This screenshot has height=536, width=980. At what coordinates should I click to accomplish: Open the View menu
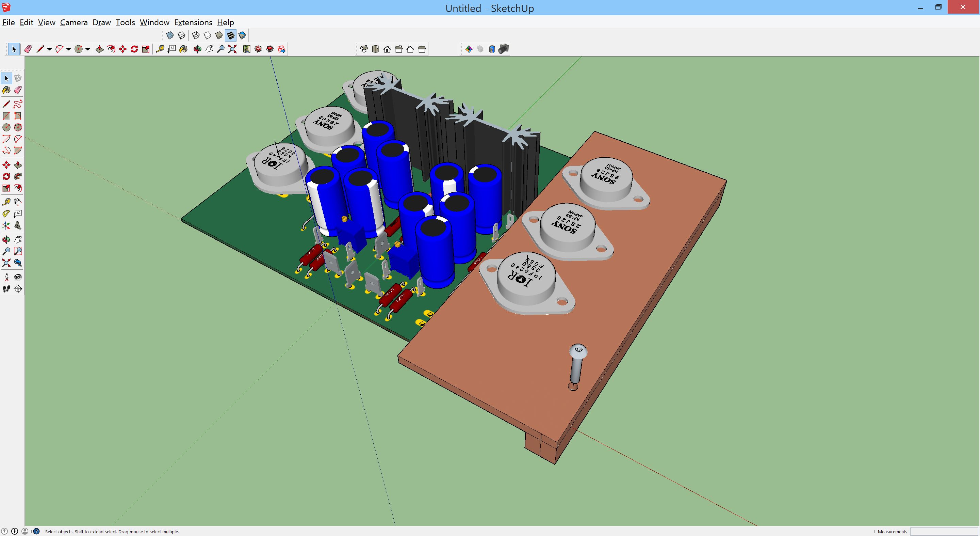46,22
